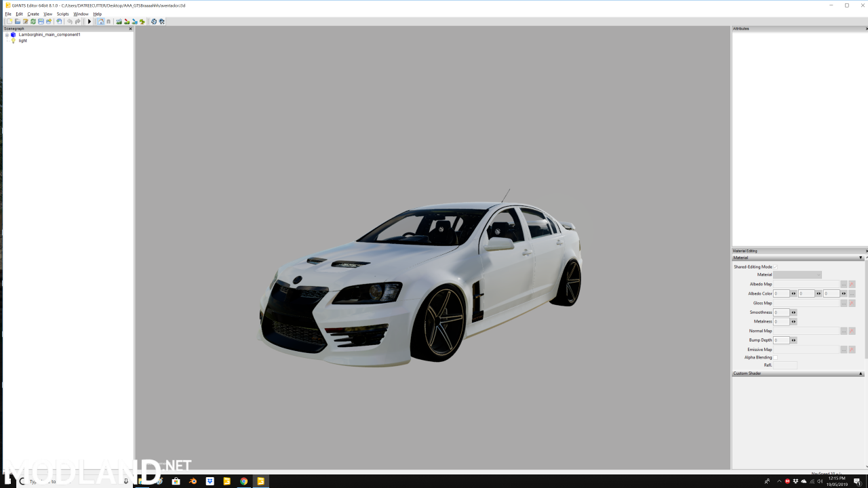Open the View menu
Image resolution: width=868 pixels, height=488 pixels.
47,14
